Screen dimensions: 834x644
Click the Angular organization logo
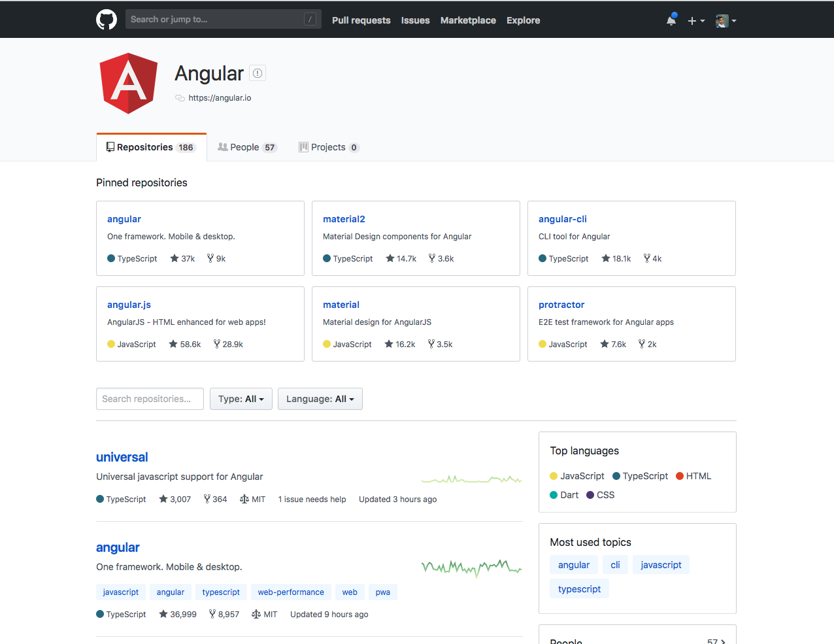pos(129,84)
